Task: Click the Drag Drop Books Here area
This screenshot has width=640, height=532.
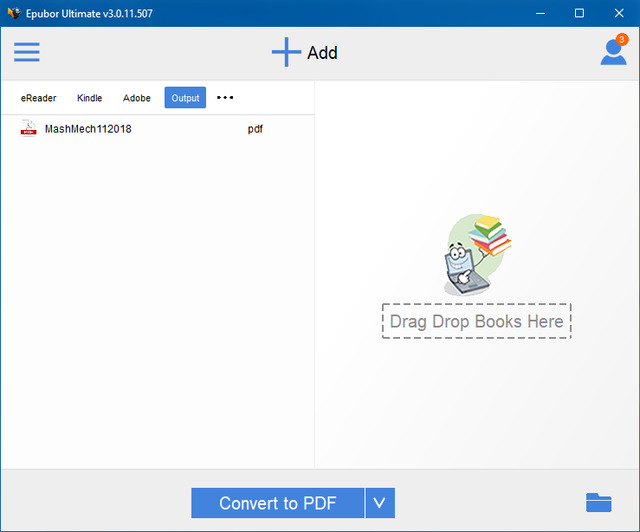Action: (476, 322)
